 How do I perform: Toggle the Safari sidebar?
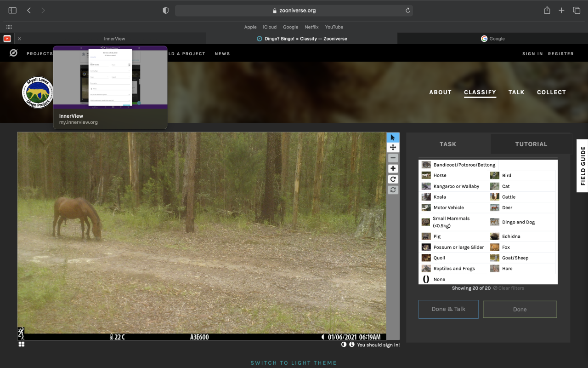[12, 11]
